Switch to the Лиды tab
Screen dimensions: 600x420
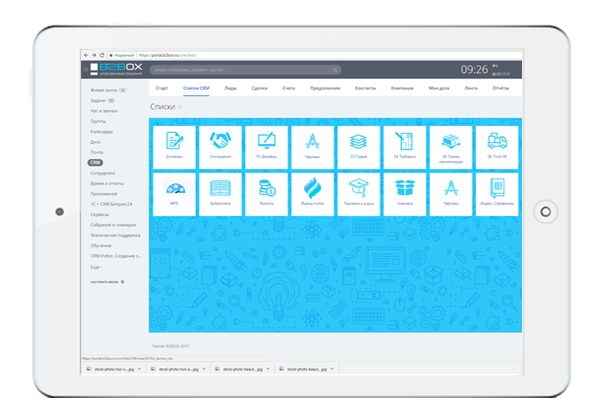coord(230,88)
